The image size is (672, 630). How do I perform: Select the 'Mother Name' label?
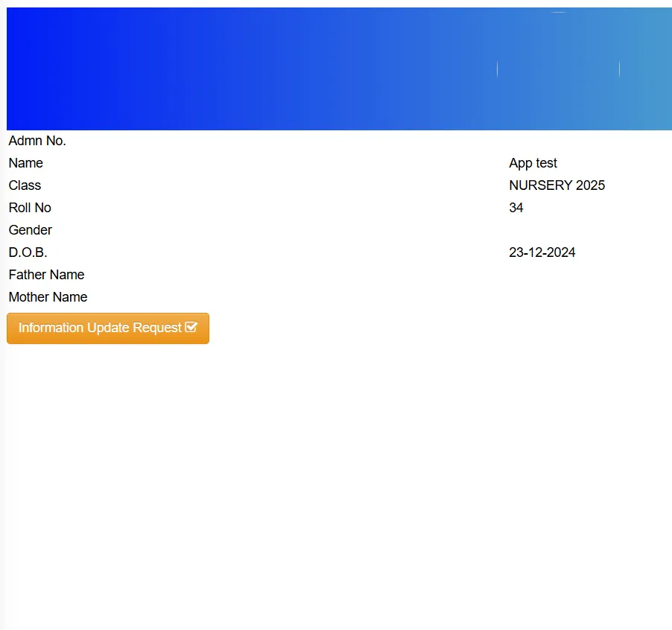pyautogui.click(x=48, y=297)
